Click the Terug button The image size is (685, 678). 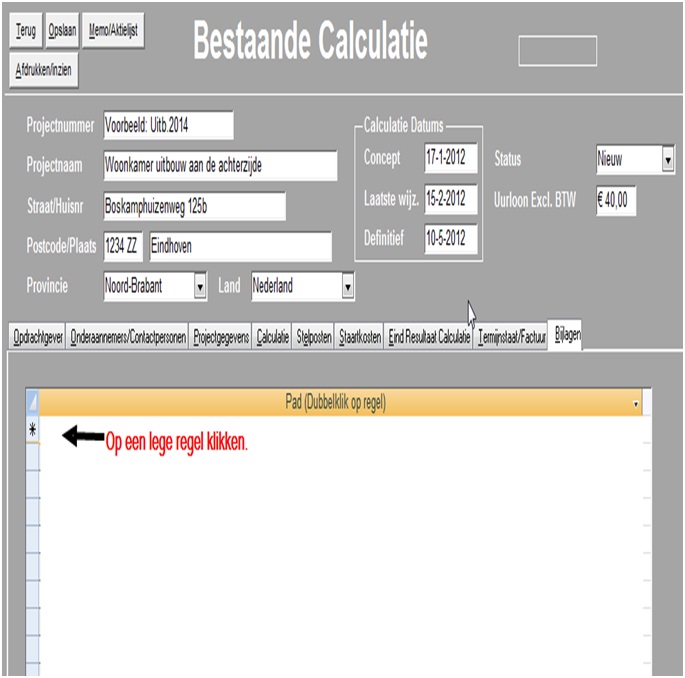tap(26, 31)
